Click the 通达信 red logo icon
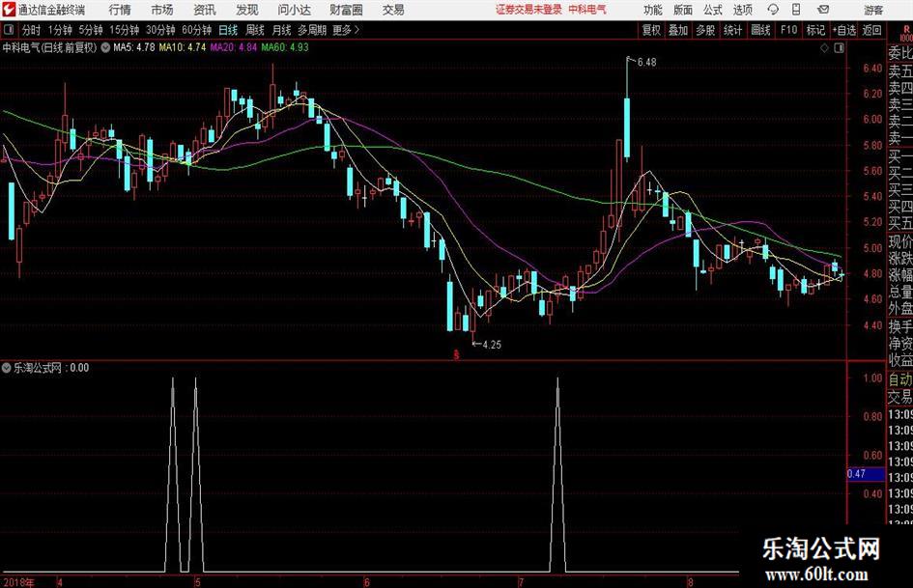The width and height of the screenshot is (913, 588). click(x=9, y=10)
